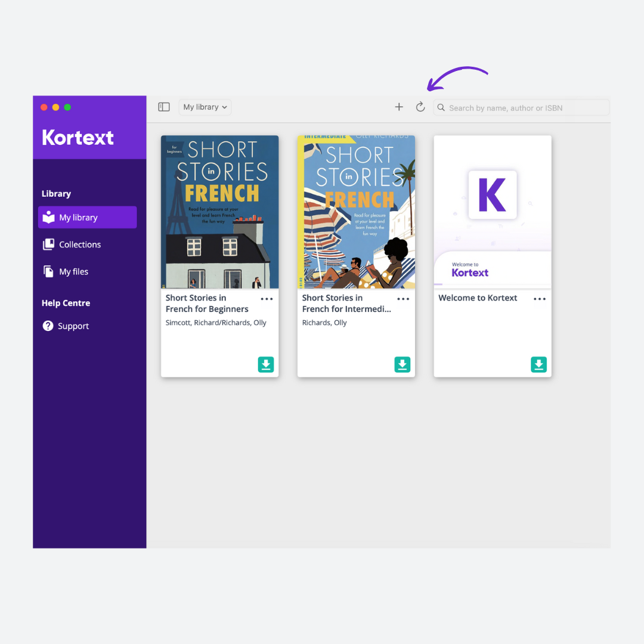Click the title Short Stories in French for Intermedi...
Image resolution: width=644 pixels, height=644 pixels.
[x=346, y=304]
